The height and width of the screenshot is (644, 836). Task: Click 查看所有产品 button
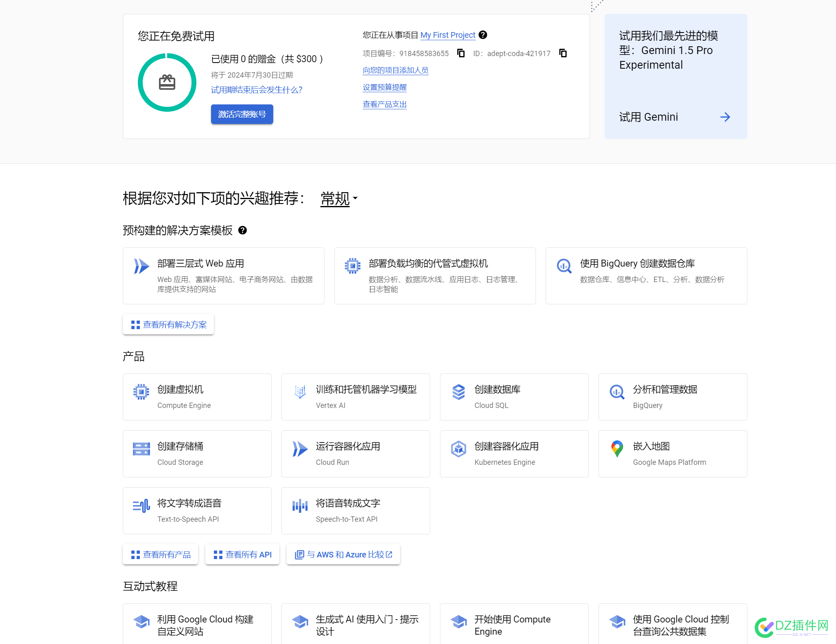click(x=160, y=555)
